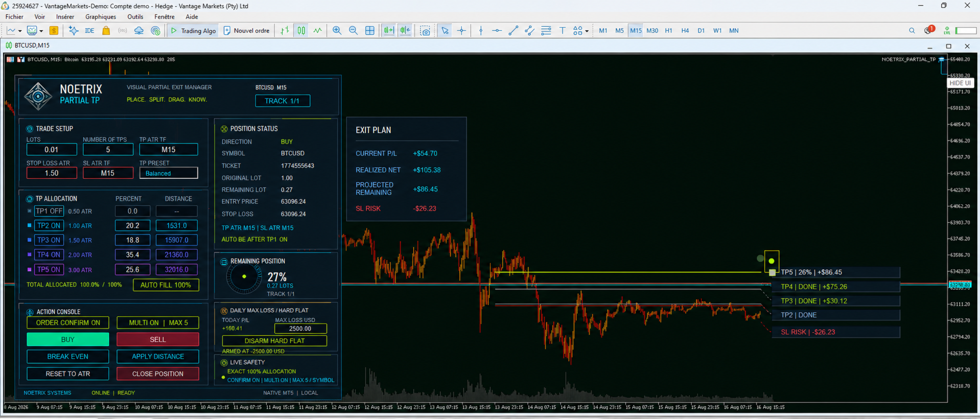Screen dimensions: 980x419
Task: Click the TRACK 1/1 button
Action: click(x=283, y=101)
